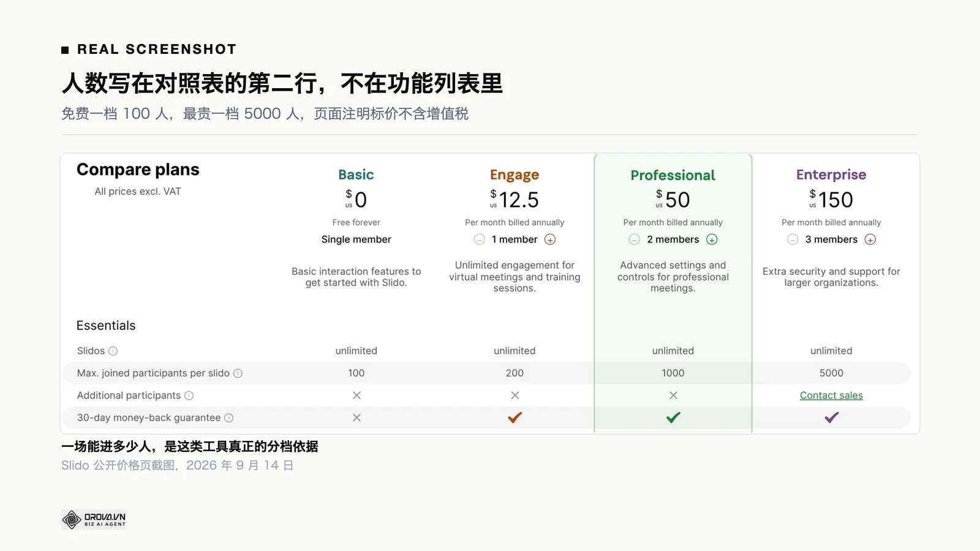Click the 200 participants cell for Engage
This screenshot has height=551, width=980.
pyautogui.click(x=514, y=373)
